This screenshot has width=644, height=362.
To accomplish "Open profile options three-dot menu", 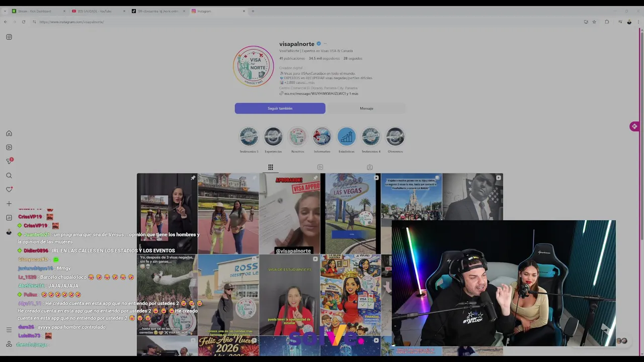I will point(325,44).
